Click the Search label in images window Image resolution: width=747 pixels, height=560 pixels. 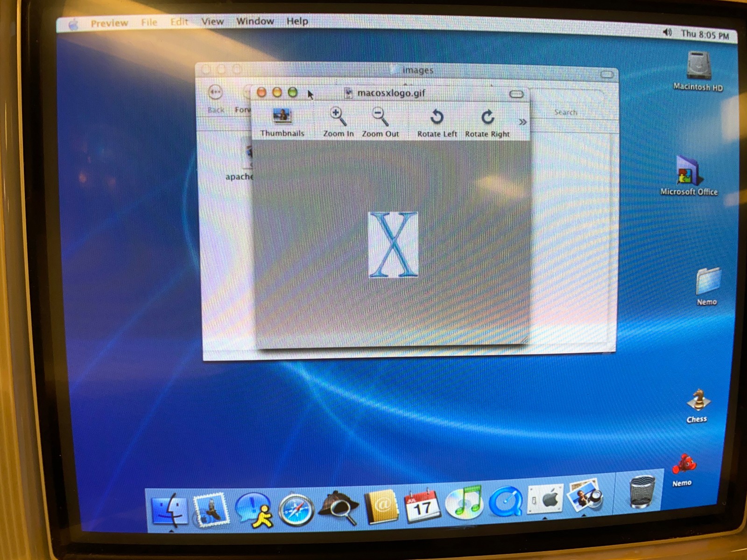565,112
